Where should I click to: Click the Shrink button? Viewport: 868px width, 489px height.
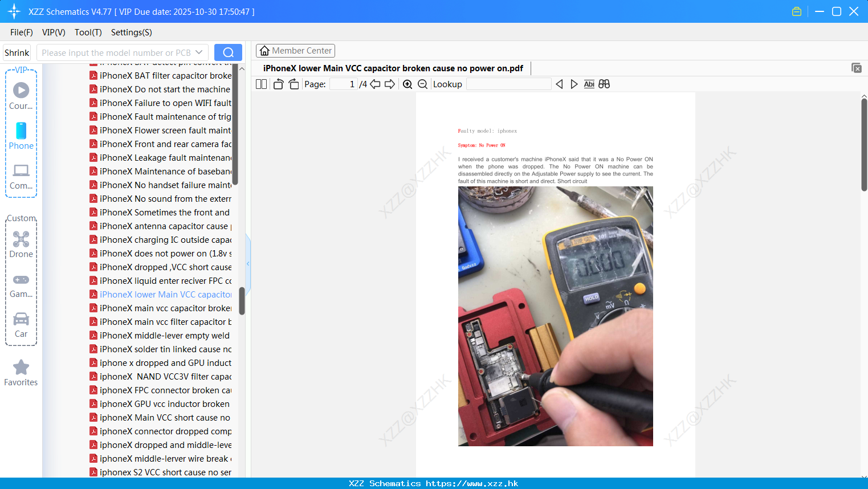(17, 52)
